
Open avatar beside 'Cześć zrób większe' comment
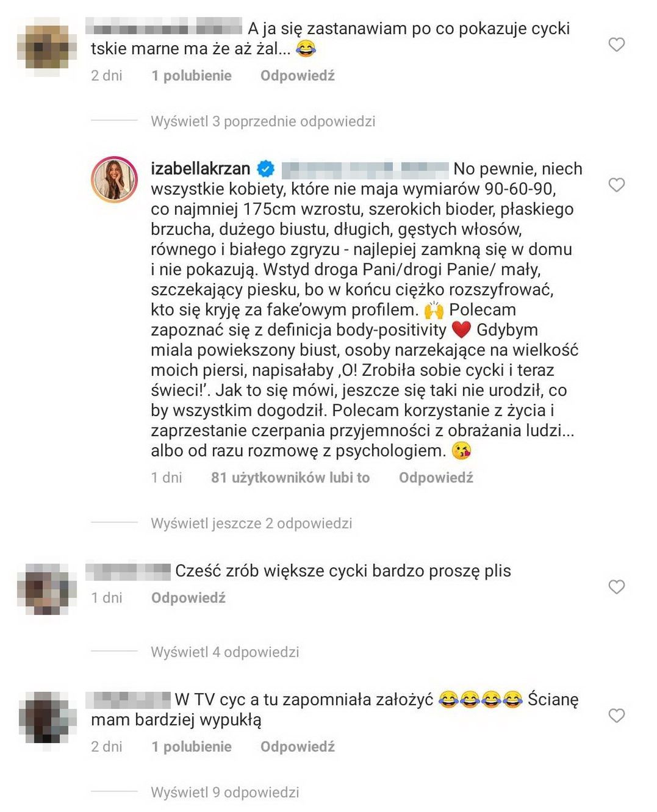47,589
